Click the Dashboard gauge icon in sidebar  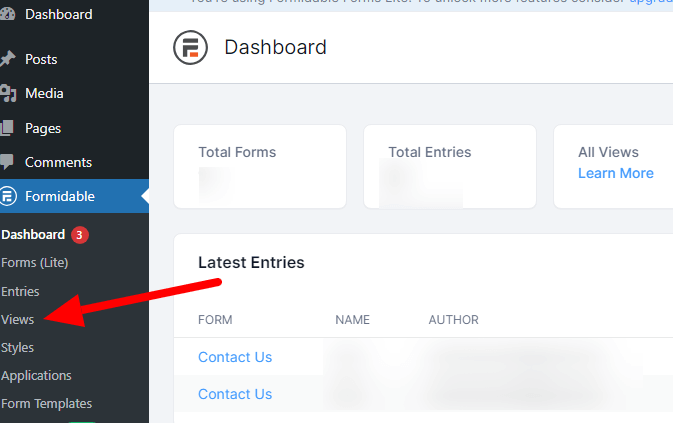[7, 14]
